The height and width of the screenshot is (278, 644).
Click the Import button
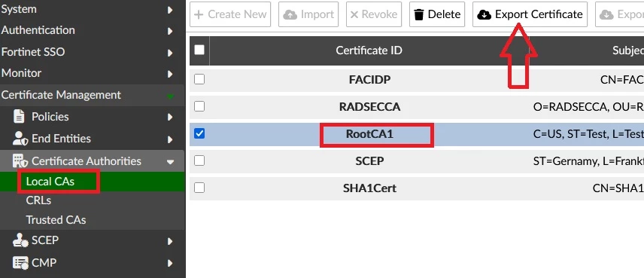tap(308, 14)
